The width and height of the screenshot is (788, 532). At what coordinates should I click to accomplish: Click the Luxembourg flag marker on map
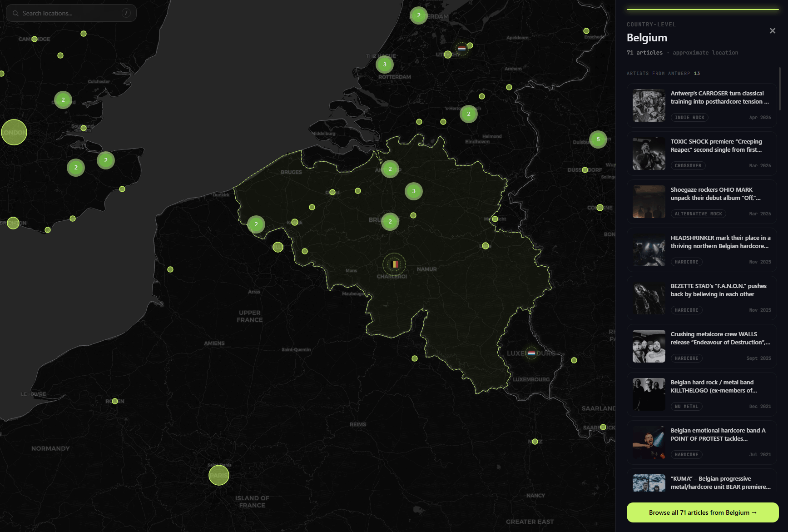(x=531, y=353)
